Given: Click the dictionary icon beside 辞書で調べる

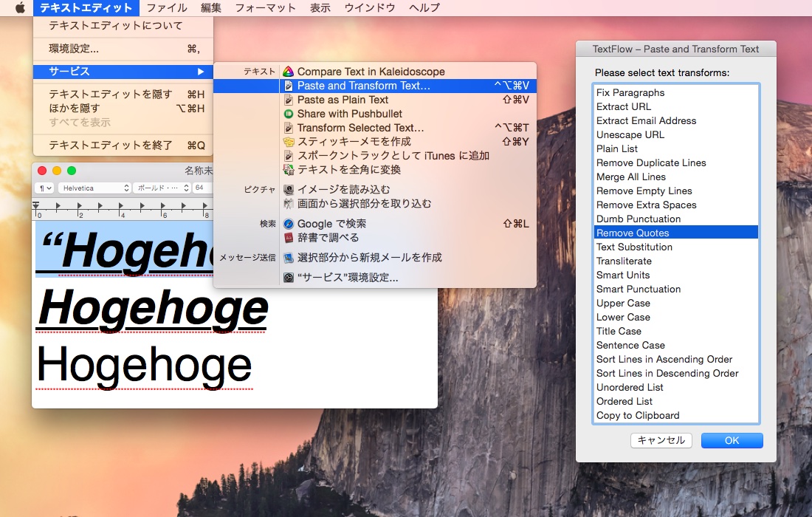Looking at the screenshot, I should pyautogui.click(x=289, y=238).
